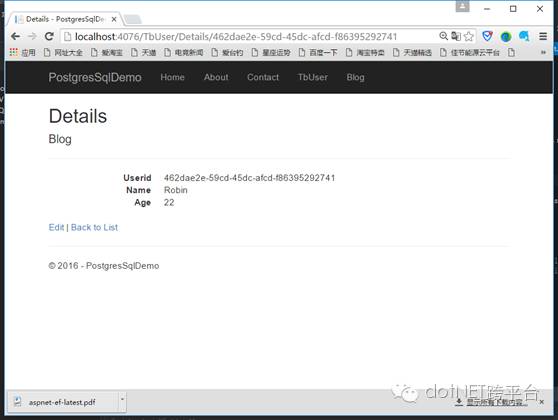
Task: Click the blue shield extension icon
Action: pyautogui.click(x=487, y=36)
